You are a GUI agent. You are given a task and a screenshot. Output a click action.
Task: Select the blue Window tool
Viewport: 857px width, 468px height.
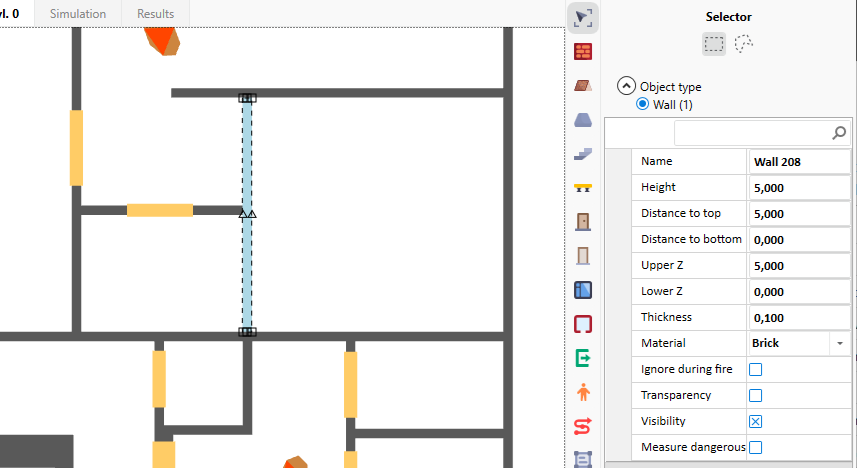(x=583, y=290)
